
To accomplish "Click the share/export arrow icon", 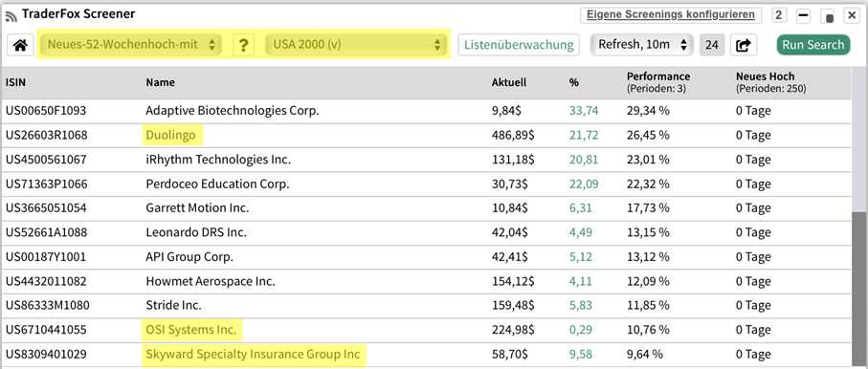I will (744, 45).
